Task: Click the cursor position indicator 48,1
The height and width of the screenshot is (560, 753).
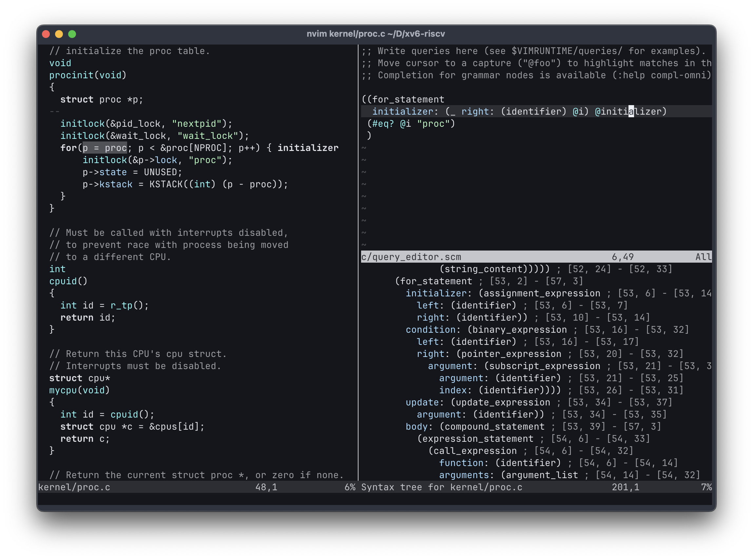Action: click(267, 487)
